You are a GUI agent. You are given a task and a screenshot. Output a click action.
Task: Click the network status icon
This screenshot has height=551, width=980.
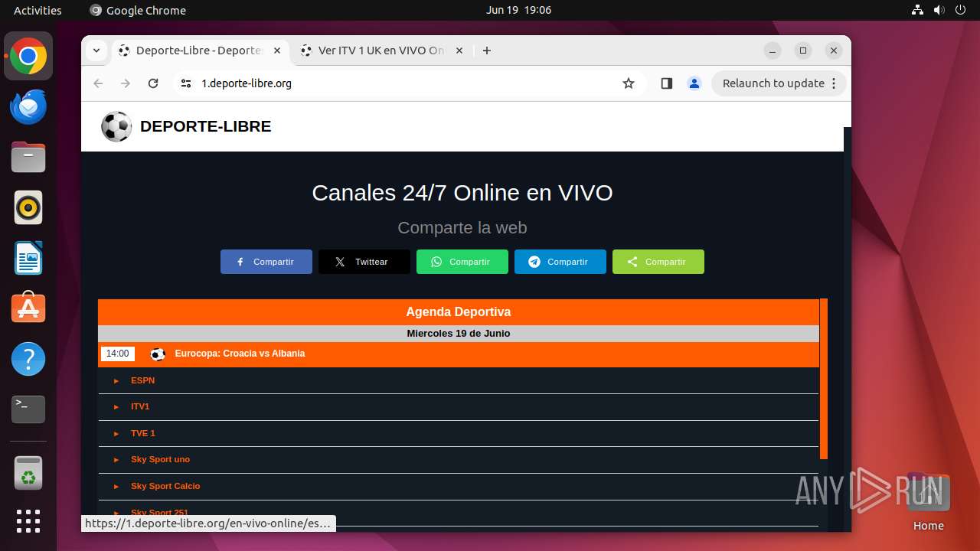pyautogui.click(x=918, y=10)
